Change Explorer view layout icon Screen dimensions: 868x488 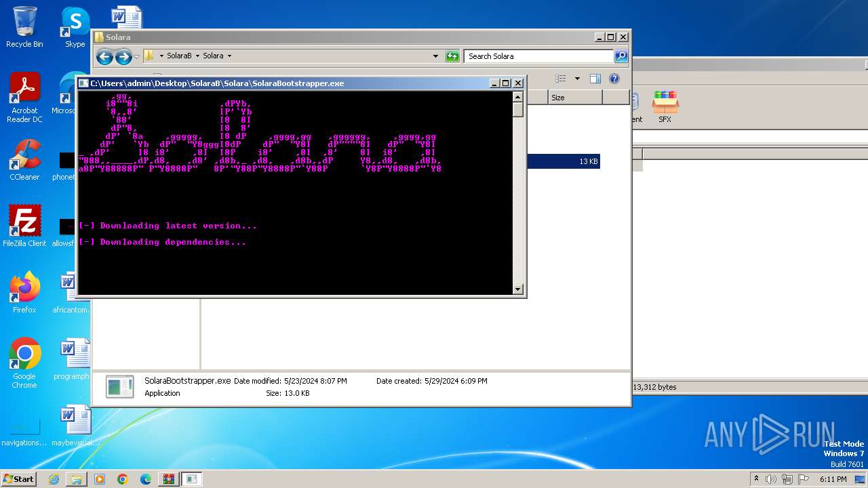(x=561, y=79)
